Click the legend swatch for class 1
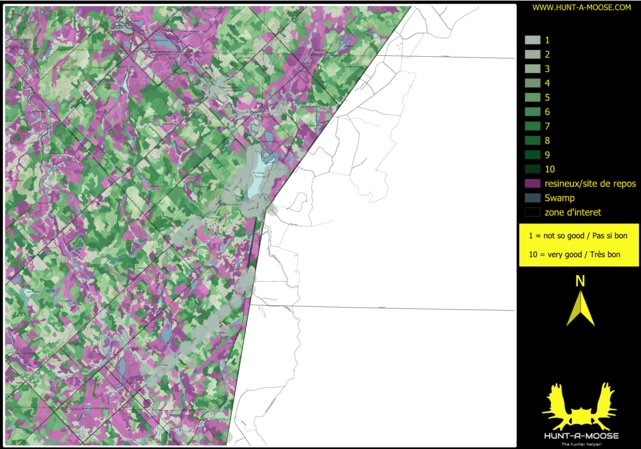 (533, 40)
